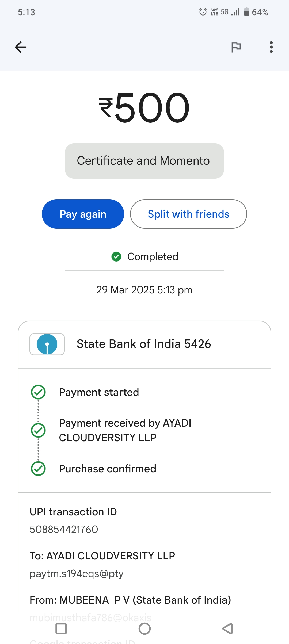Tap the To: AYADI CLOUDVERSITY LLP recipient

[x=102, y=556]
